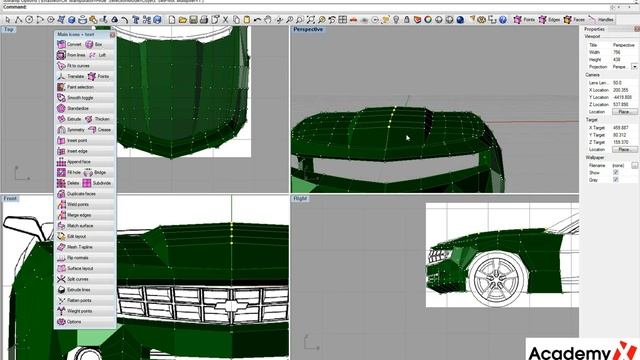
Task: Open Edit layout
Action: click(72, 236)
